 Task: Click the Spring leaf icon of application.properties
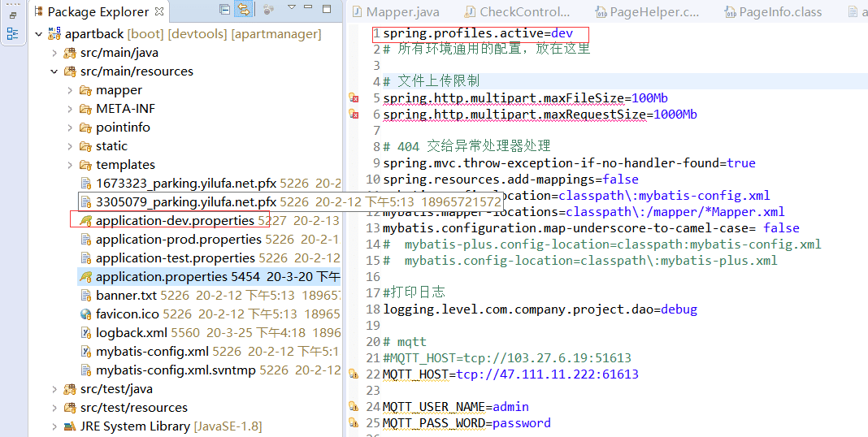click(85, 277)
